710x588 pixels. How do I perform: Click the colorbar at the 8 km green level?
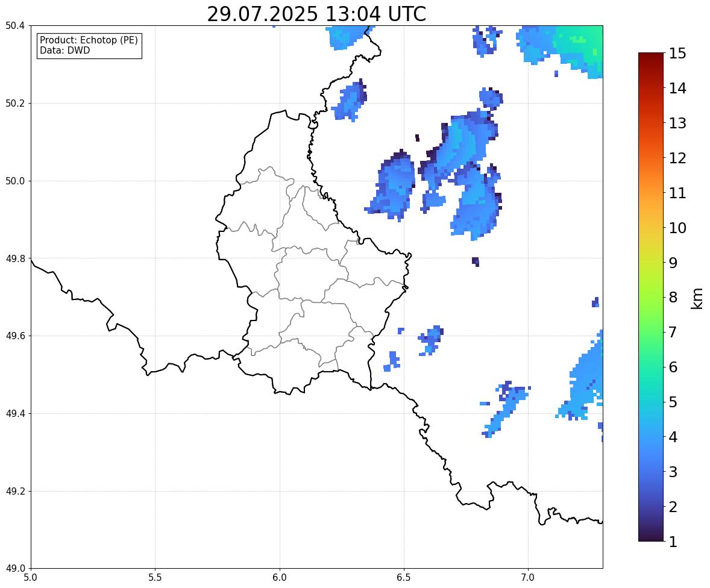pyautogui.click(x=651, y=297)
